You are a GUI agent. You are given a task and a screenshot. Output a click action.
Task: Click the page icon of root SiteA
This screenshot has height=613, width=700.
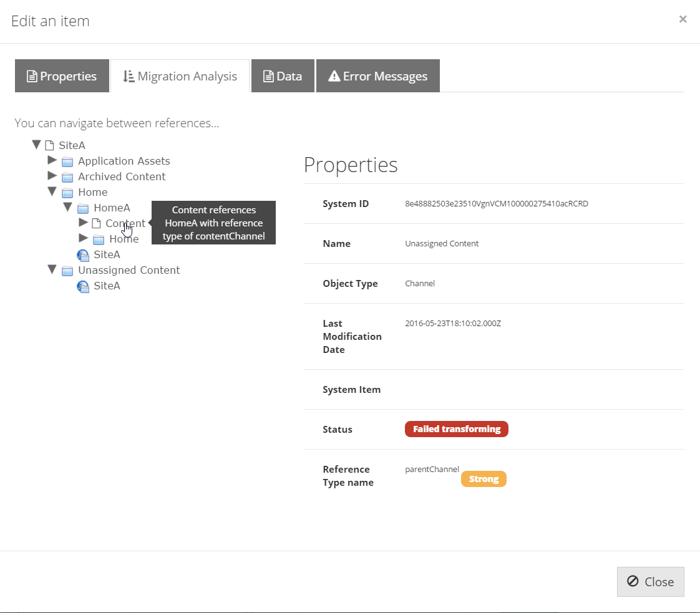pos(49,145)
